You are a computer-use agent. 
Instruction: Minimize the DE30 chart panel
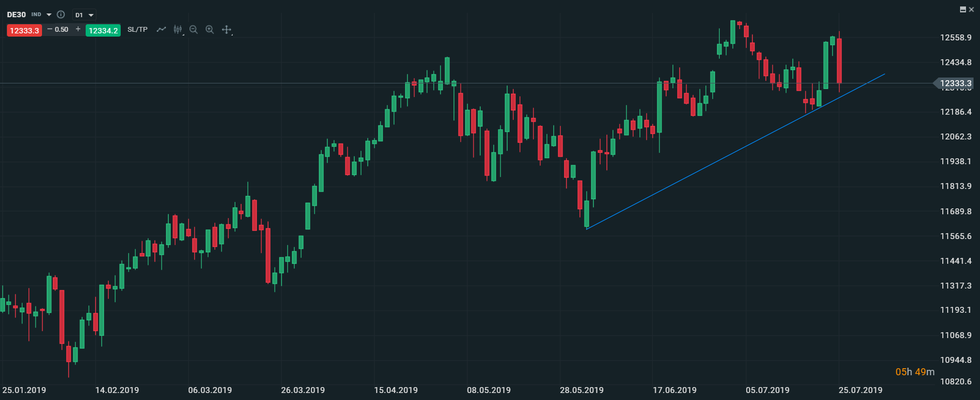pos(963,10)
